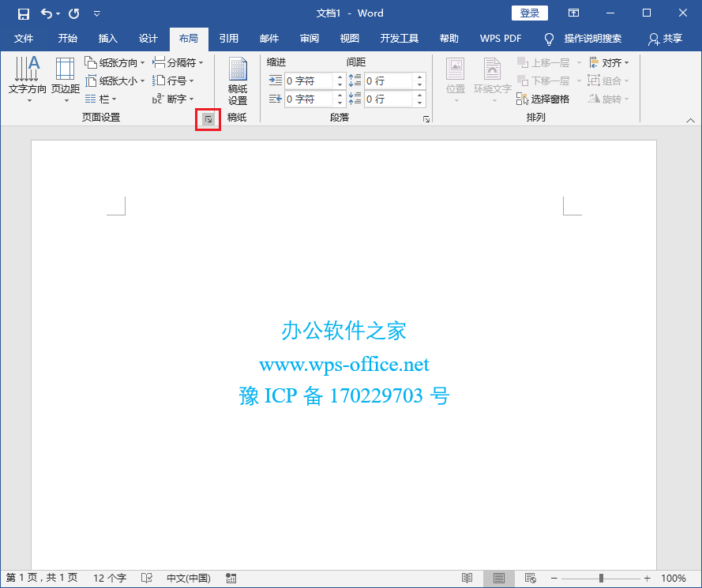Open 段落 paragraph dialog launcher

tap(426, 119)
